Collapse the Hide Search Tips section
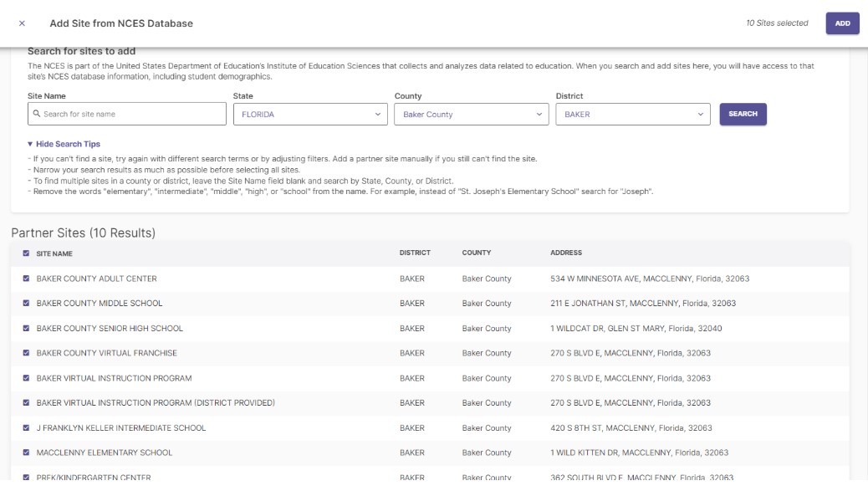 [x=64, y=144]
